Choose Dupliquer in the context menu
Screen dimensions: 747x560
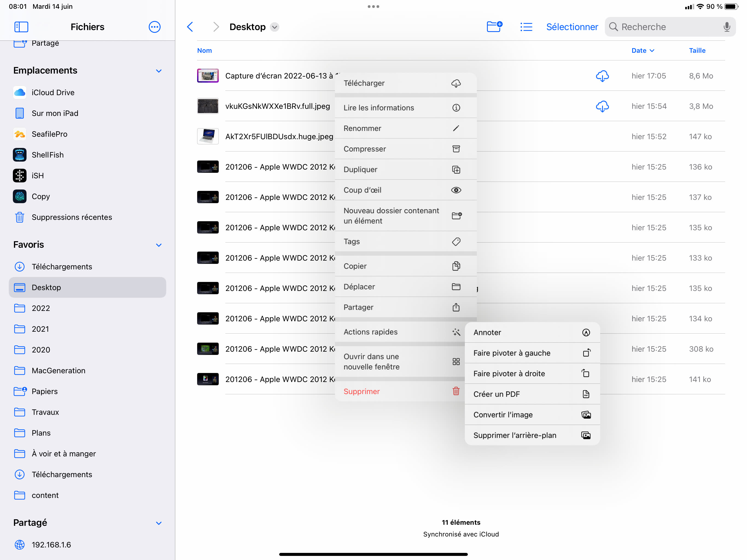[x=405, y=169]
